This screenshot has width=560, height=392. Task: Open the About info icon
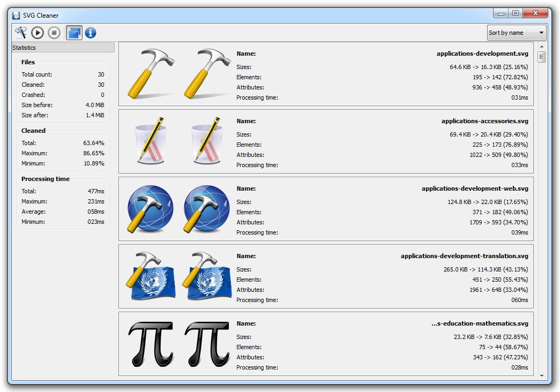(x=91, y=33)
